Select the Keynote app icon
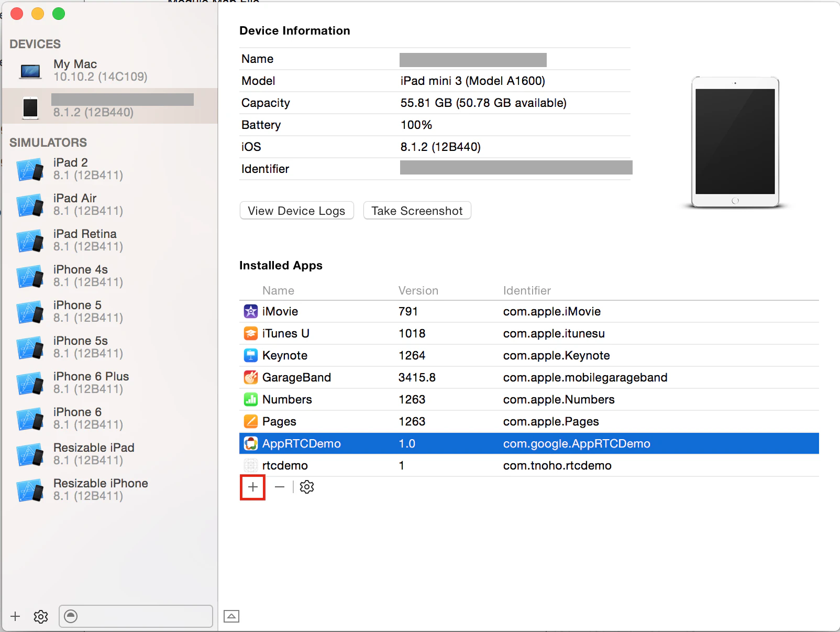The width and height of the screenshot is (840, 632). pos(251,355)
